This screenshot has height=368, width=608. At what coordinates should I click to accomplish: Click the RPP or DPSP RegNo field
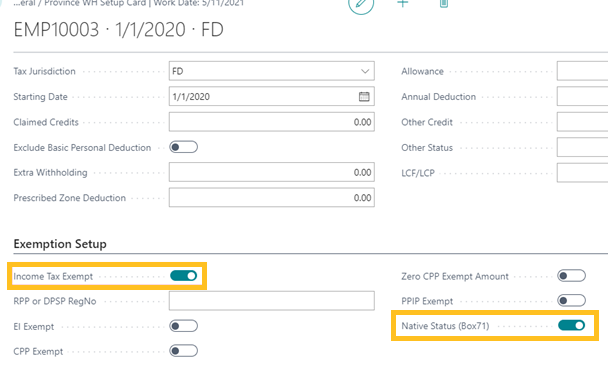[x=271, y=301]
